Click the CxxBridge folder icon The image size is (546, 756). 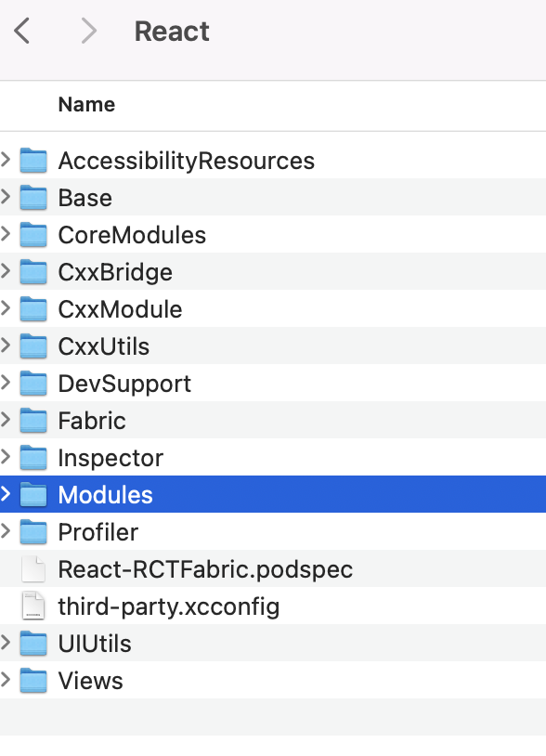[x=33, y=271]
